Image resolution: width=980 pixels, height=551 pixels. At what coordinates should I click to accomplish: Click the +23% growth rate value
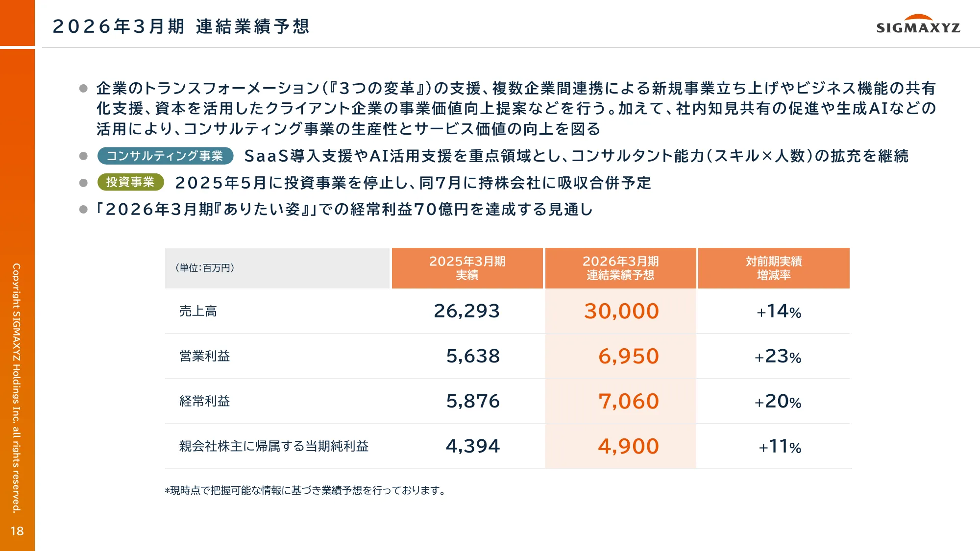[778, 357]
